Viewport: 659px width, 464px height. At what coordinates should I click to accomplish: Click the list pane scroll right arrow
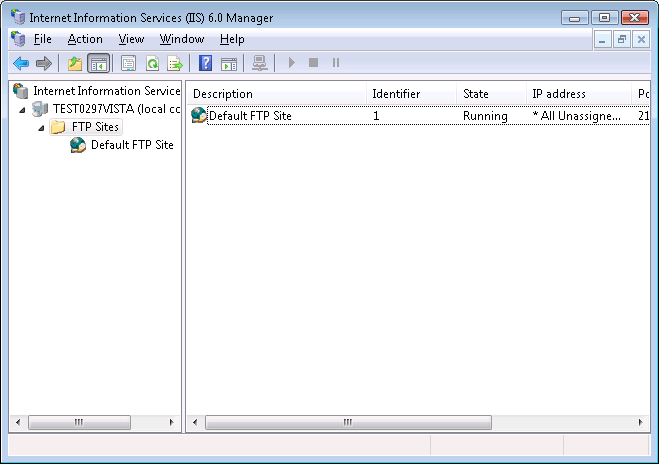point(640,422)
